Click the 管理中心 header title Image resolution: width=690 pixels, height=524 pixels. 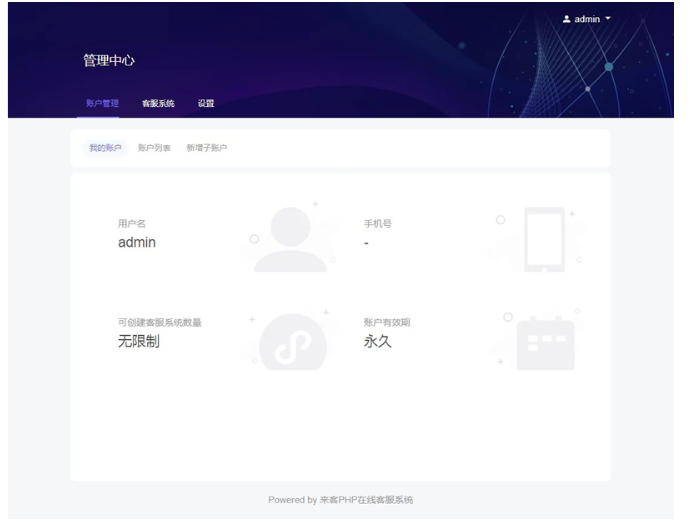coord(108,61)
